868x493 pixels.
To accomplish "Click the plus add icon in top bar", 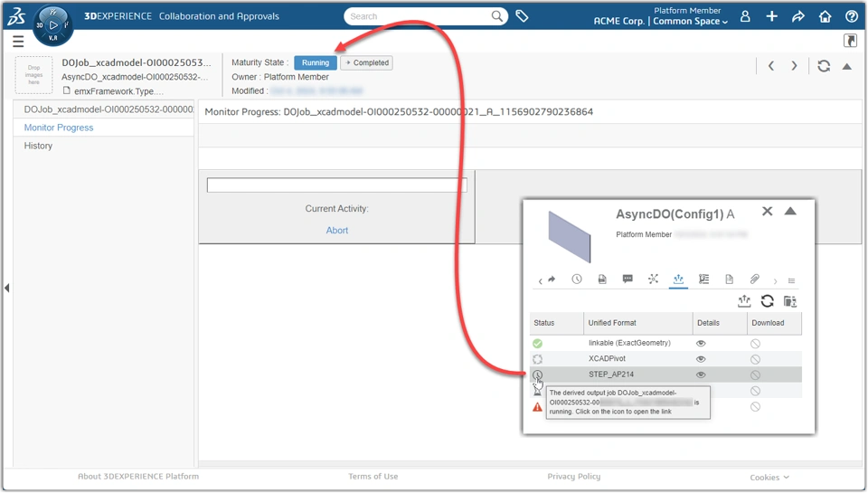I will click(771, 16).
